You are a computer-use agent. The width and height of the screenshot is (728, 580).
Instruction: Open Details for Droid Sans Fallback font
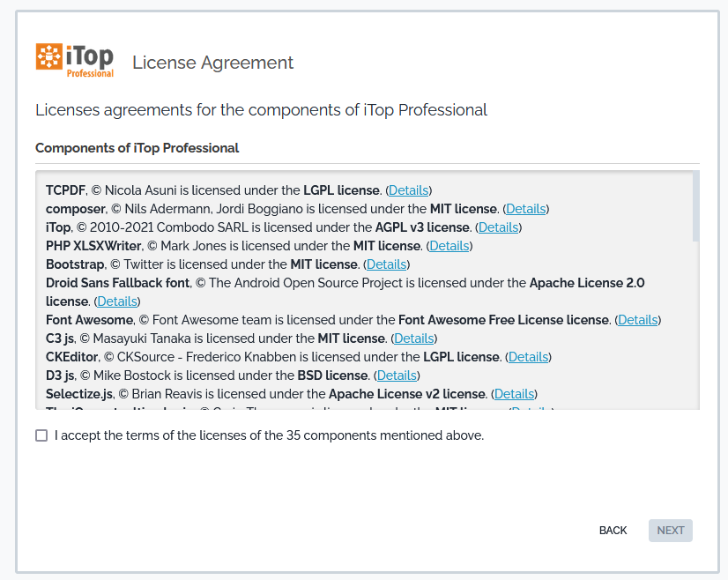click(117, 301)
